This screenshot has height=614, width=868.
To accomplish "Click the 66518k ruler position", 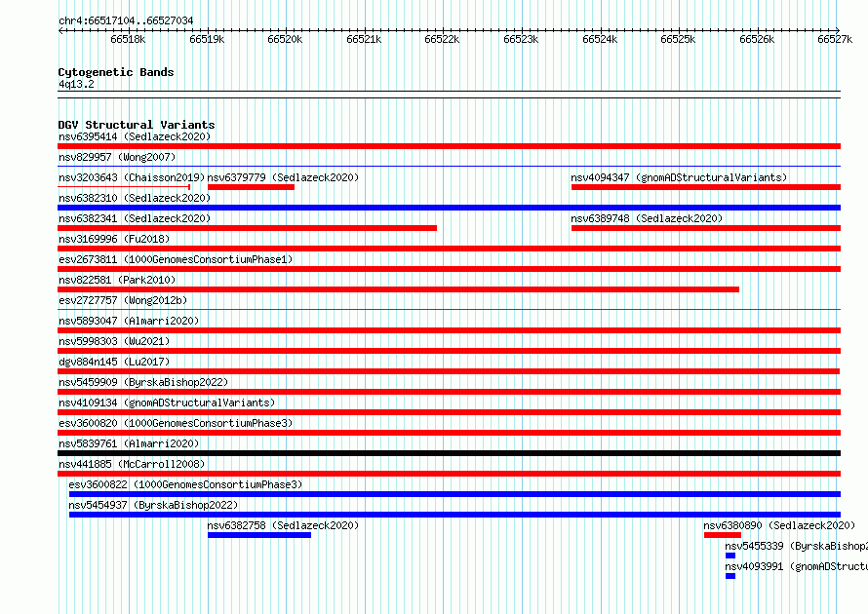I will point(128,39).
